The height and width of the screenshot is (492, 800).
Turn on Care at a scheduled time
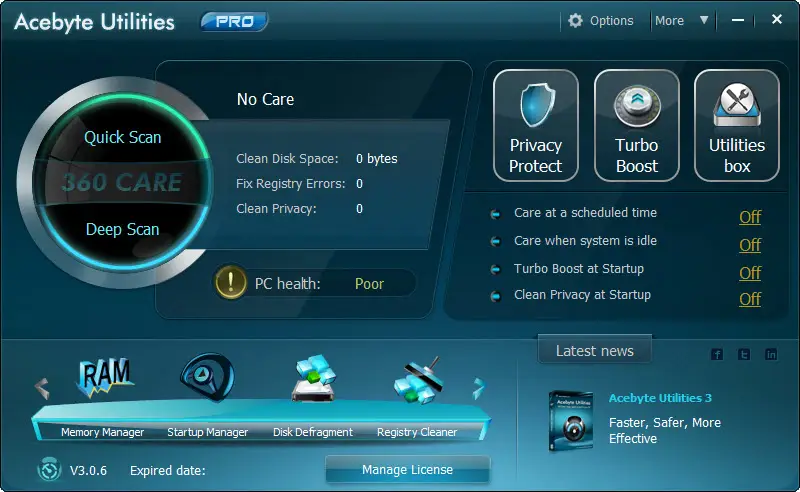coord(750,217)
